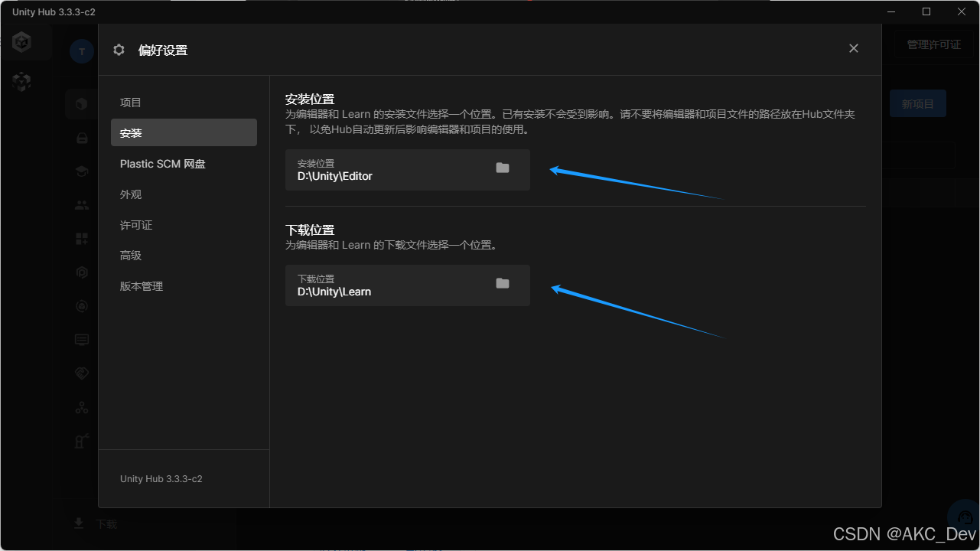Select the 安装 preferences section
The image size is (980, 551).
click(x=184, y=133)
